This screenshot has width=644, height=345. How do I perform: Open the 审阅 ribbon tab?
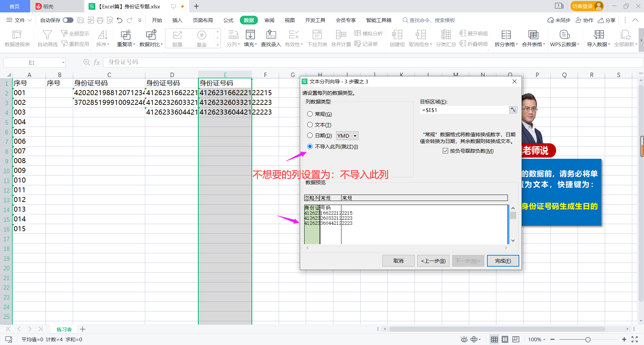[x=269, y=20]
